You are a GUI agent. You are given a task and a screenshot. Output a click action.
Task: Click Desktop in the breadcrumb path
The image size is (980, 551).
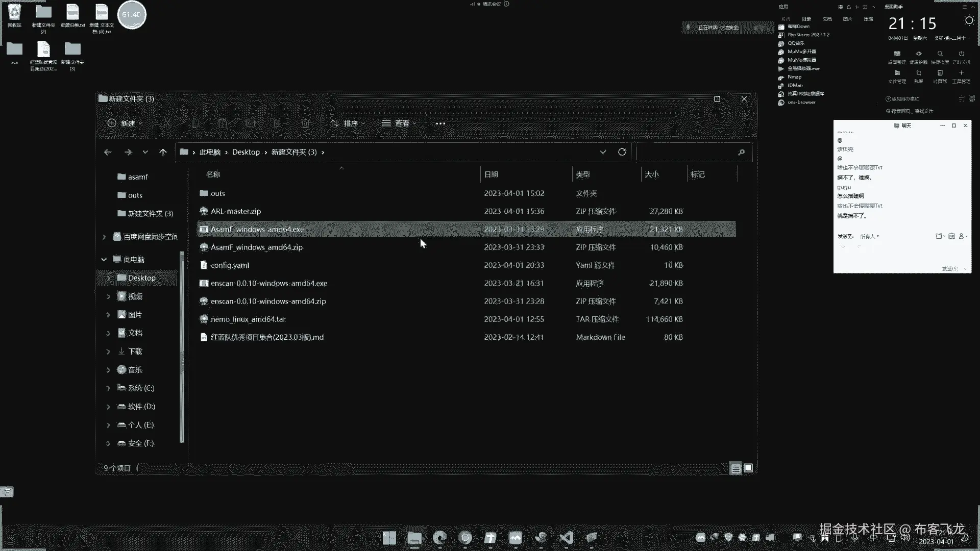246,152
